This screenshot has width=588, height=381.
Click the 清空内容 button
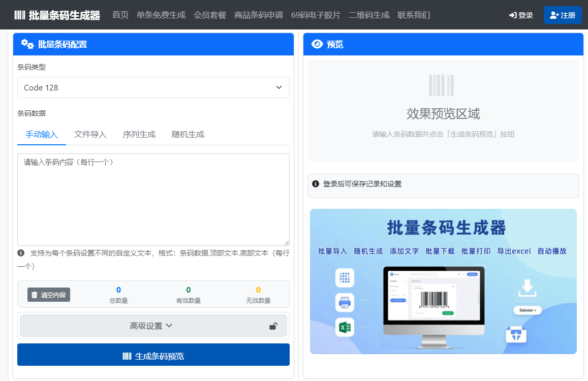tap(49, 295)
